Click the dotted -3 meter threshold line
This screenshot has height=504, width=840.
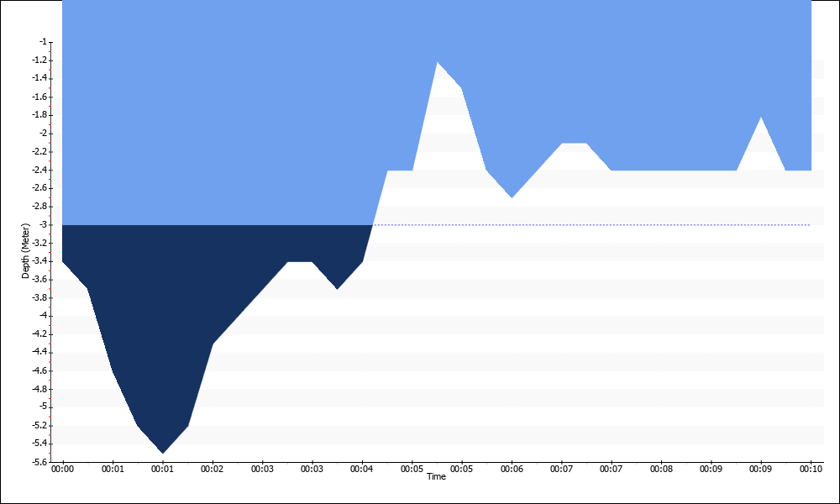(x=591, y=225)
